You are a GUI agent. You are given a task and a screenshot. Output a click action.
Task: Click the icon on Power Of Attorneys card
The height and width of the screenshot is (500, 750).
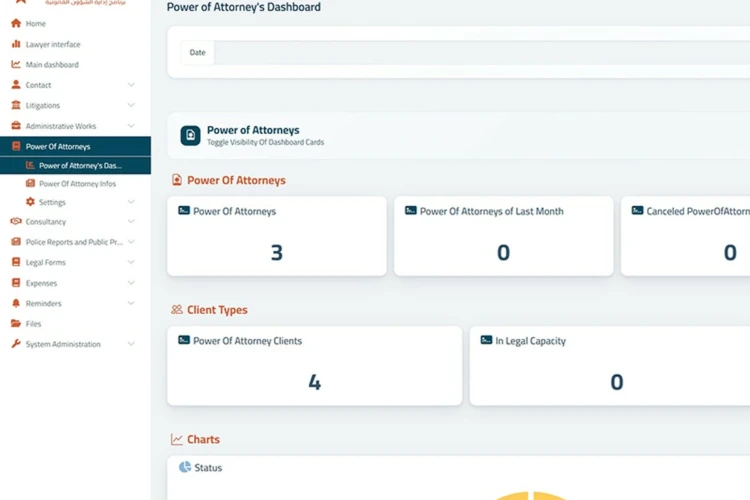pos(184,211)
